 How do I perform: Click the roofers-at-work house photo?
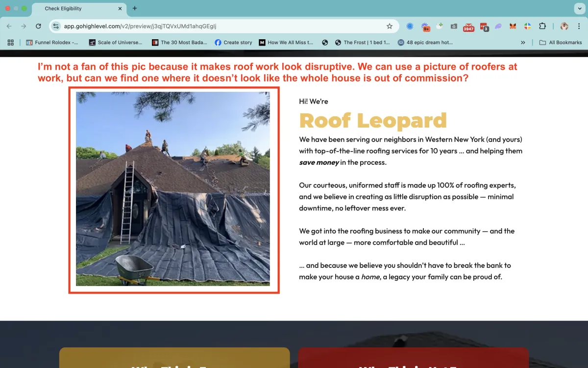(172, 188)
